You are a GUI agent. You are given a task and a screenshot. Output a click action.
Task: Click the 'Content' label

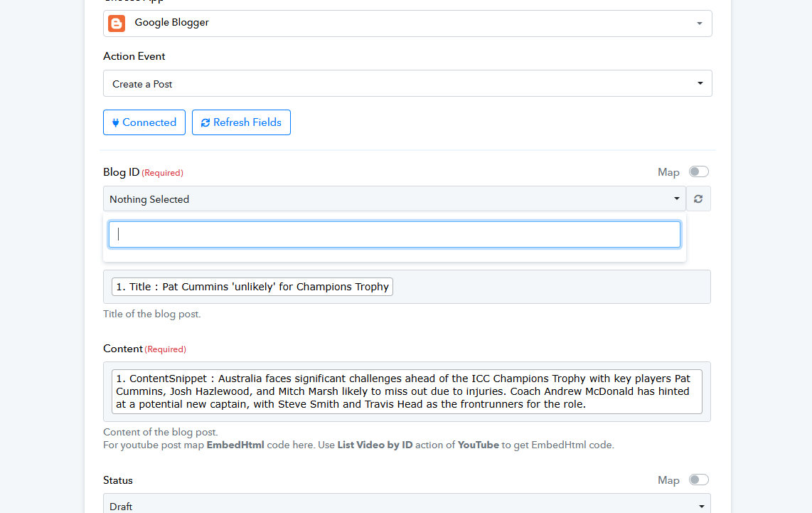(123, 349)
